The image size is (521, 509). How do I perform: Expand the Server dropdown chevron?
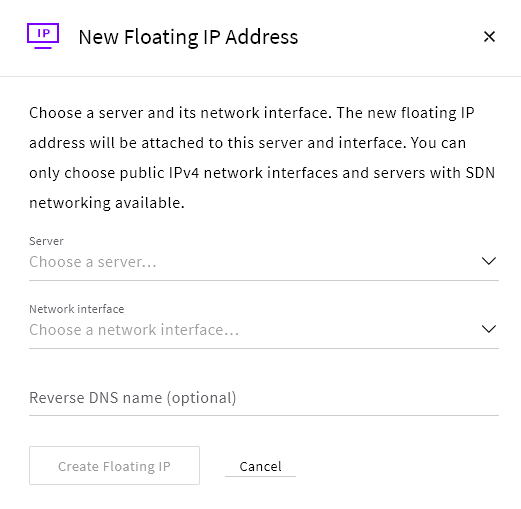[489, 261]
